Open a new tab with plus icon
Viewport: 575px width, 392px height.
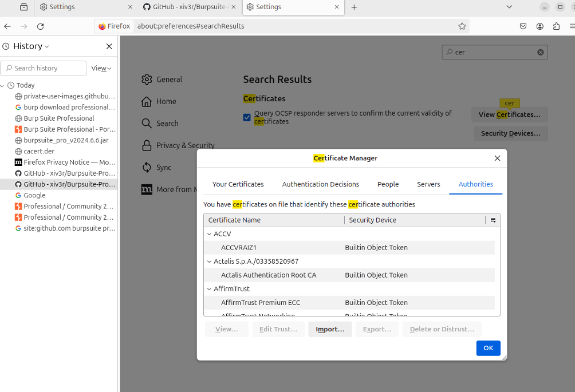point(354,7)
